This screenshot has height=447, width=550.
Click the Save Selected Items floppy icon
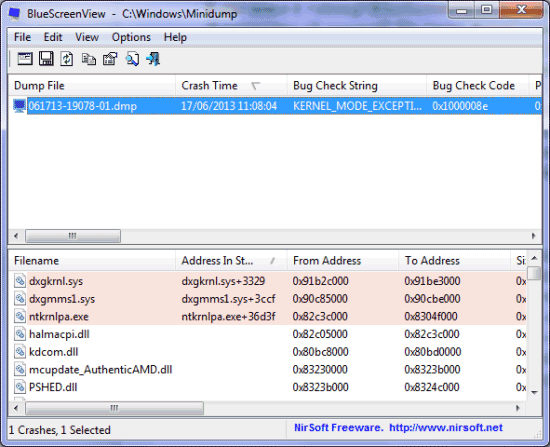(x=46, y=59)
